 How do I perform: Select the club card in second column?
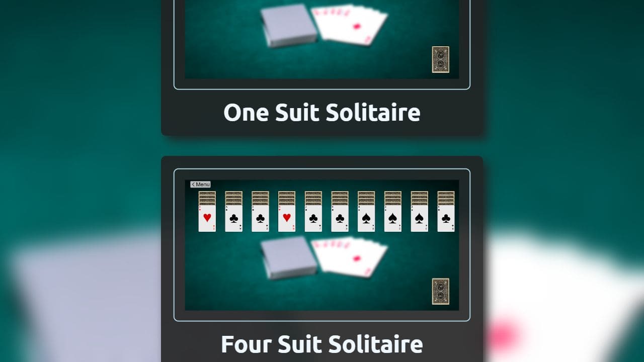(x=233, y=218)
